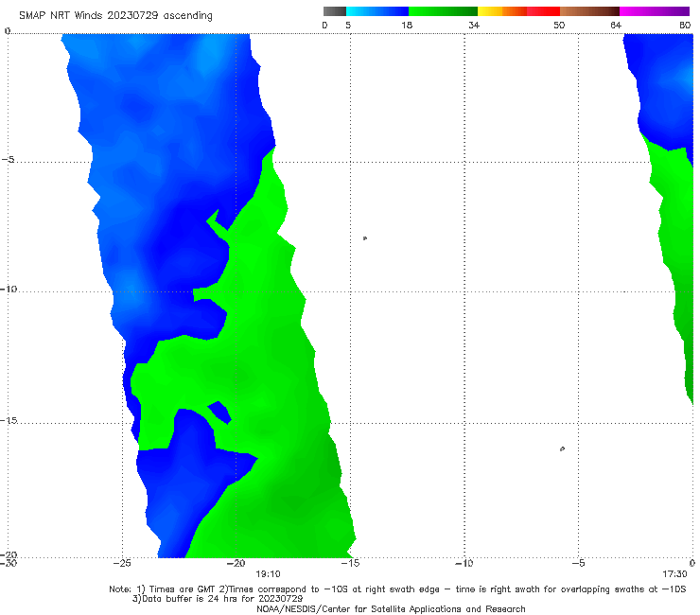
Task: Click the small island outline near -8 latitude
Action: coord(365,238)
